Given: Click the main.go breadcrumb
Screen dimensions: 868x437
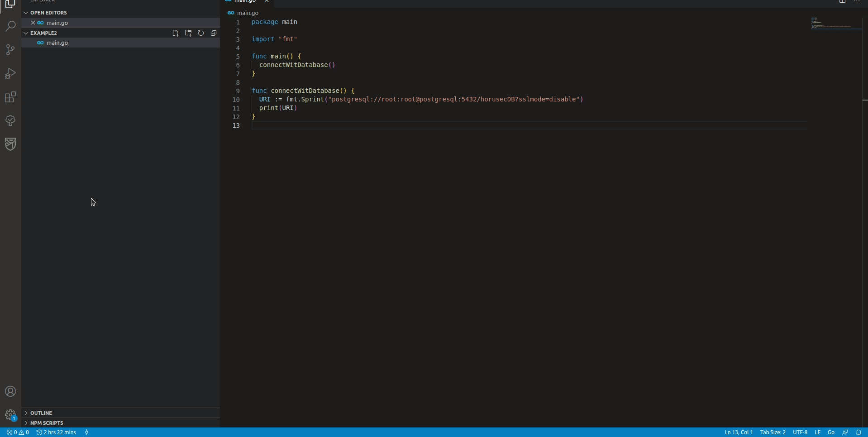Looking at the screenshot, I should pos(248,13).
